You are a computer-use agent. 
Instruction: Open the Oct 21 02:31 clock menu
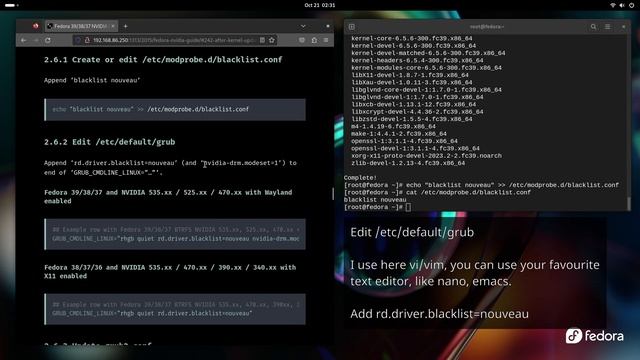(320, 5)
